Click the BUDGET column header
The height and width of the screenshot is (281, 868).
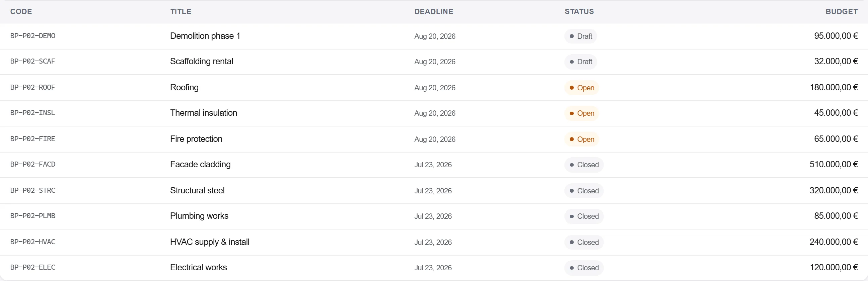[x=841, y=11]
